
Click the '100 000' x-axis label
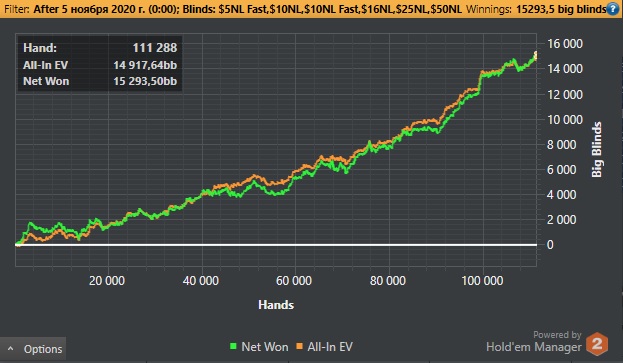tap(482, 281)
